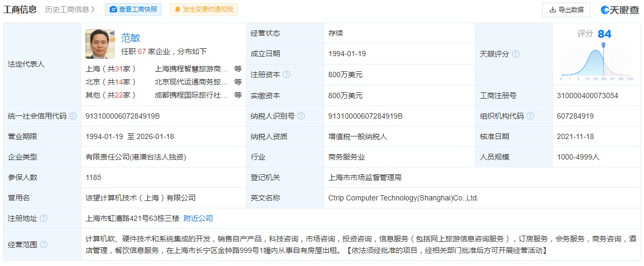Click 成立日期 value 1994-01-19
The height and width of the screenshot is (266, 644).
347,54
